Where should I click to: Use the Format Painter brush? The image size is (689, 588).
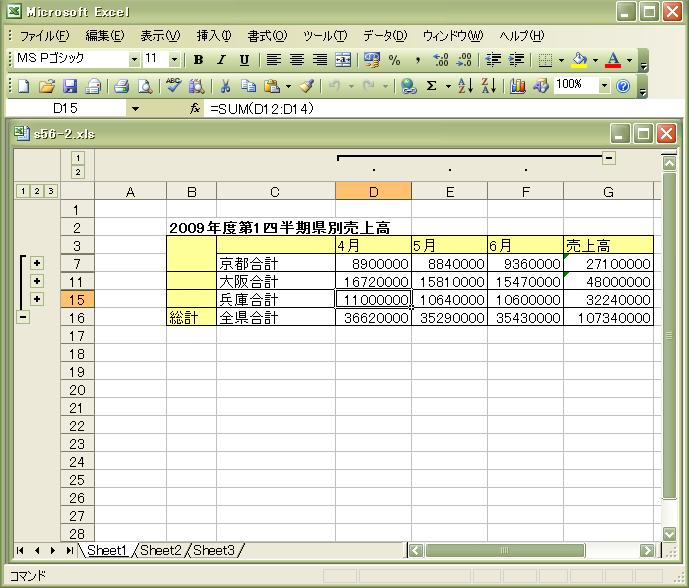(307, 86)
